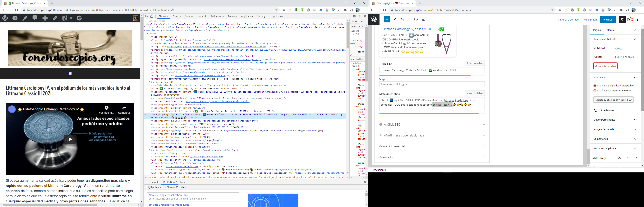
Task: Open DevTools settings gear
Action: [354, 16]
